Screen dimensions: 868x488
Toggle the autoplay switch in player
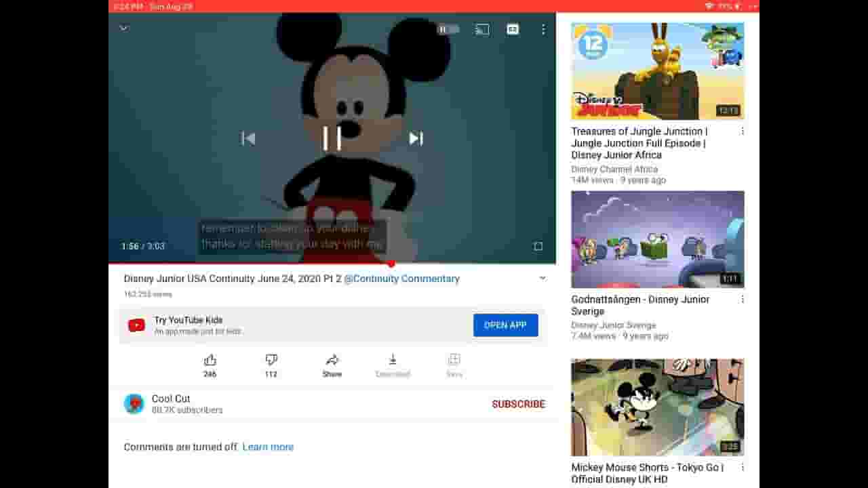point(448,29)
